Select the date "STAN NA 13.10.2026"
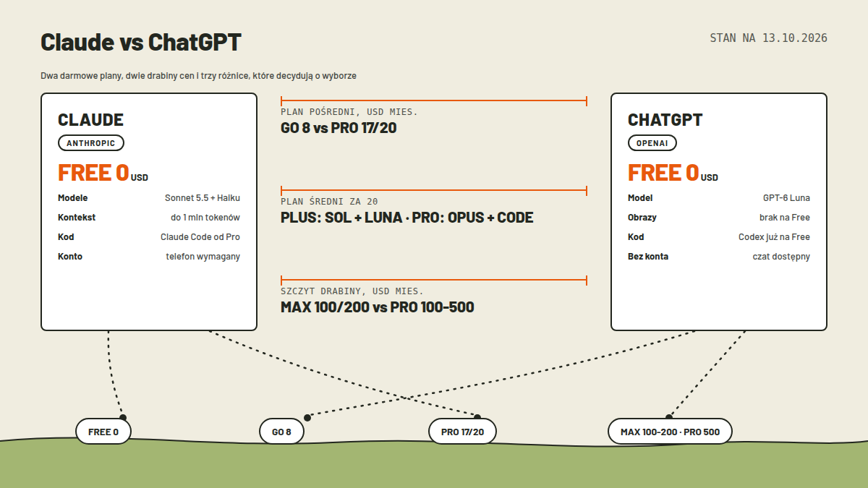The height and width of the screenshot is (488, 868). pos(768,38)
